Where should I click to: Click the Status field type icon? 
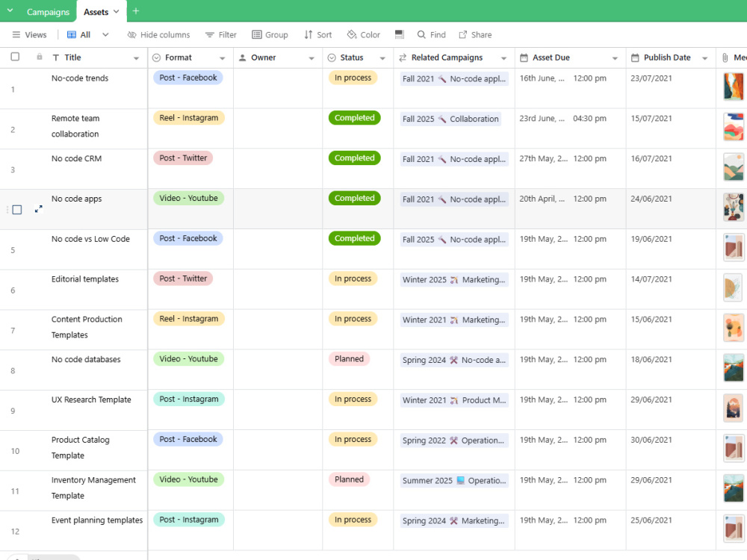[332, 57]
